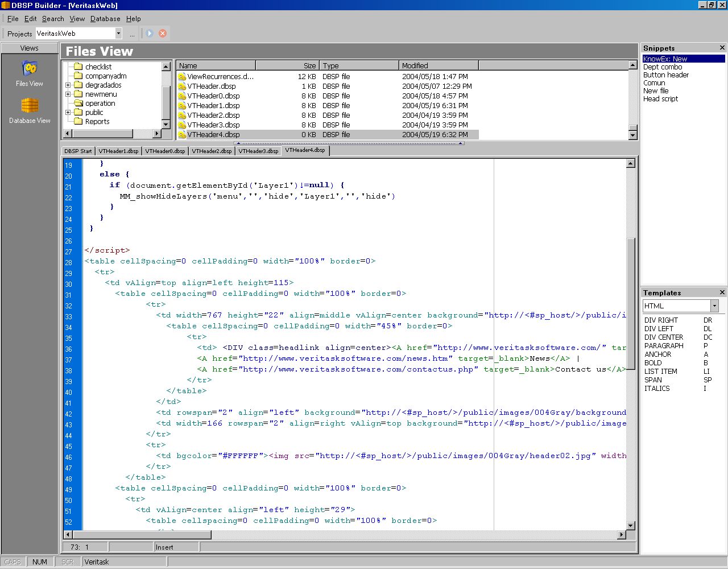Open the HTML templates dropdown

pos(714,306)
